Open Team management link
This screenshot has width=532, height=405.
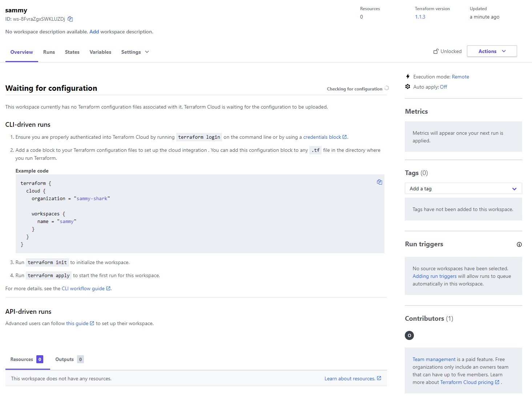coord(434,359)
